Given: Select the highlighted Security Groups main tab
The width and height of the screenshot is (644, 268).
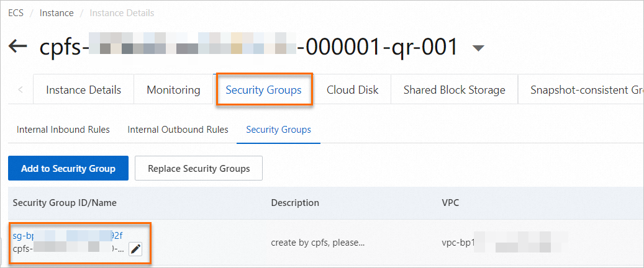Looking at the screenshot, I should (263, 90).
